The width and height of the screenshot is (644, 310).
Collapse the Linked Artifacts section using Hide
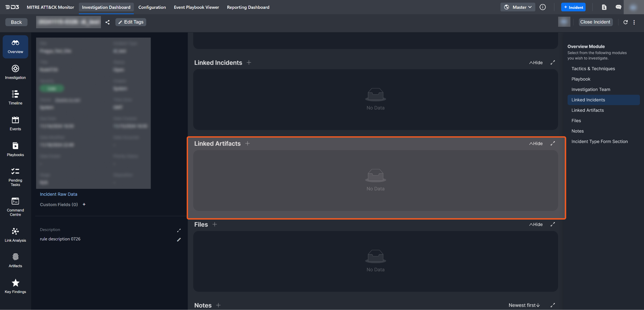click(536, 144)
